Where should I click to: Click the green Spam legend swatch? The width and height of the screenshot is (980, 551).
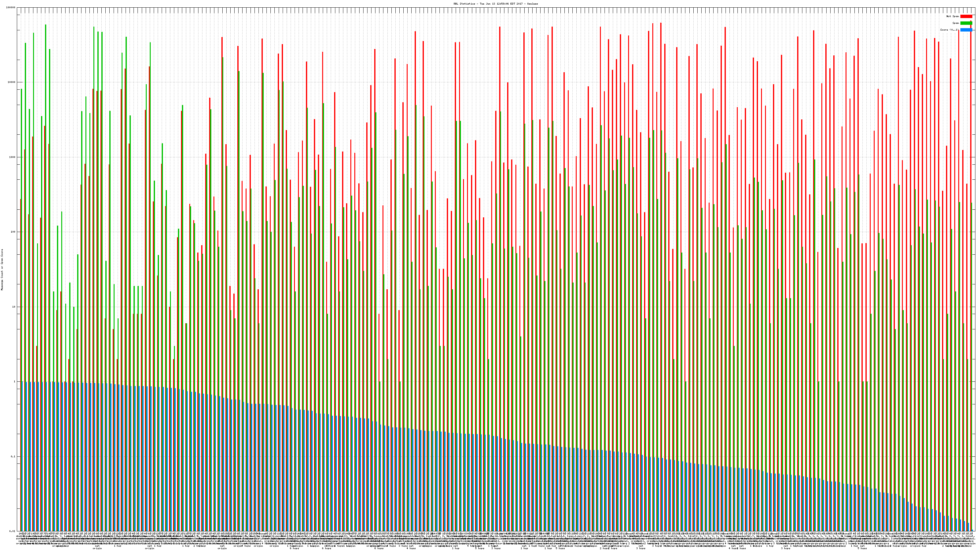point(966,23)
